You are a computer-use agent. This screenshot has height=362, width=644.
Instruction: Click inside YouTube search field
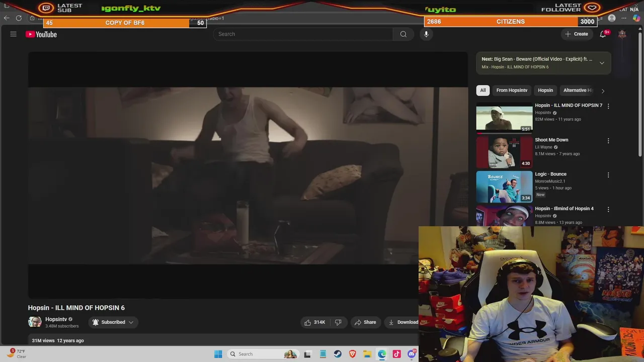pyautogui.click(x=303, y=34)
